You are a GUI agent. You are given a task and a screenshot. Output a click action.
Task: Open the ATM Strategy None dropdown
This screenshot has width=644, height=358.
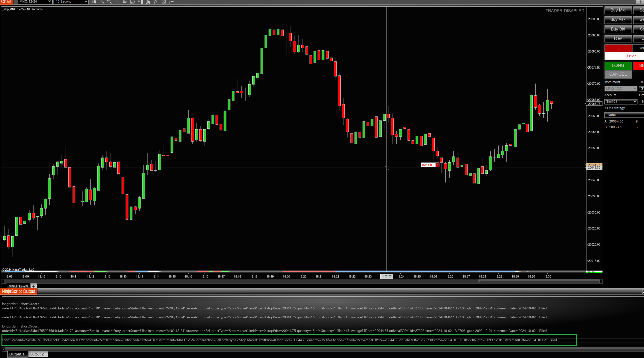click(624, 115)
